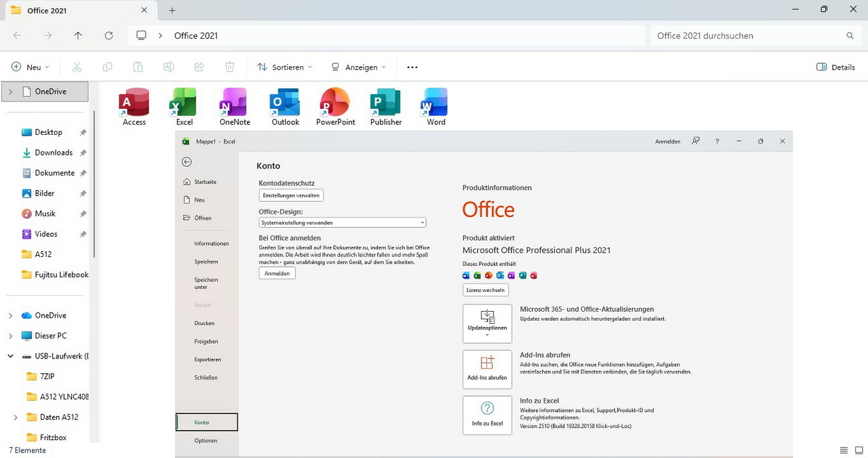Screen dimensions: 868x458
Task: Click the Info zu Excel button
Action: (x=487, y=415)
